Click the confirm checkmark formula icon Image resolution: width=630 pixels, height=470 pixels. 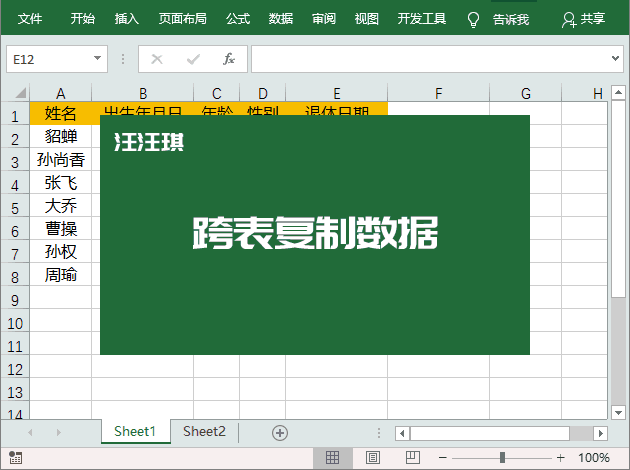(x=193, y=59)
